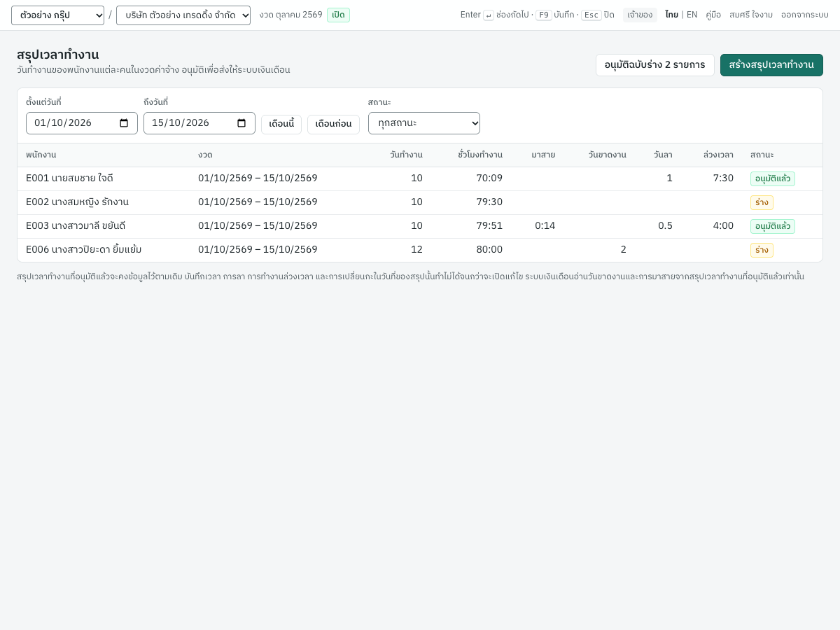Click the งวด ตุลาคม 2569 period label

pos(290,15)
